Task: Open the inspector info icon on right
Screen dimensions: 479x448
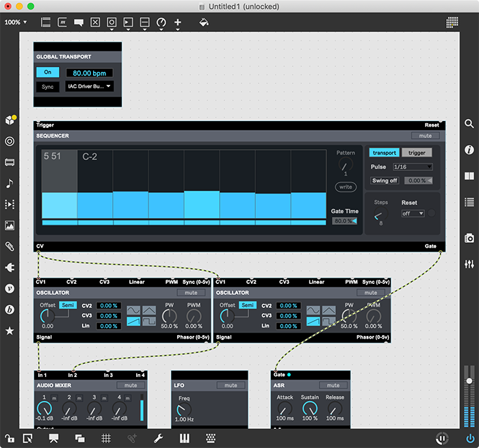Action: tap(469, 150)
